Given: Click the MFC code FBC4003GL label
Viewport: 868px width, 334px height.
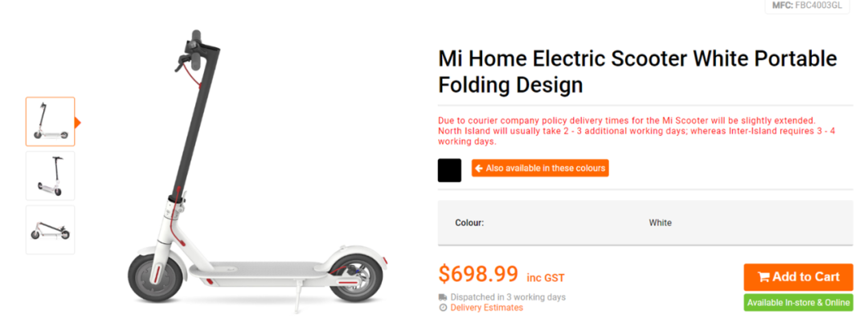Looking at the screenshot, I should click(806, 4).
